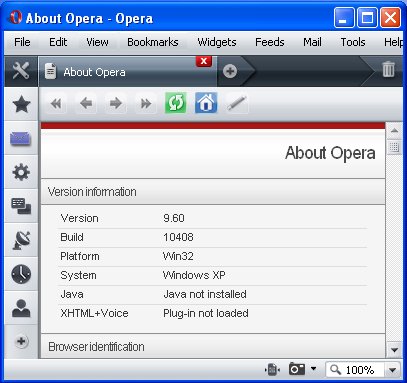This screenshot has width=407, height=383.
Task: Open the Transfers satellite dish panel
Action: click(x=21, y=240)
